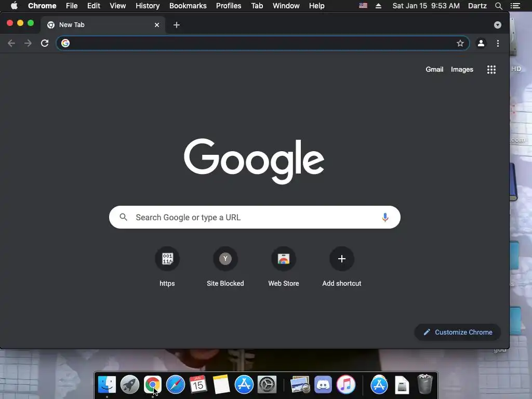Click the search magnifier in Google box

point(124,217)
